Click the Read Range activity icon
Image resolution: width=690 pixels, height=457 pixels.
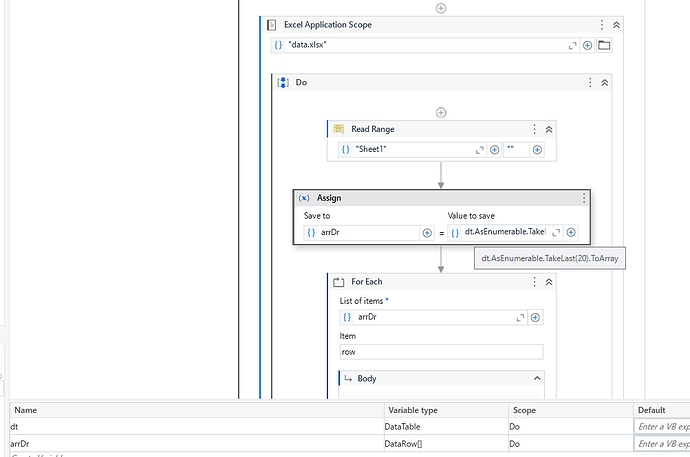pyautogui.click(x=338, y=129)
